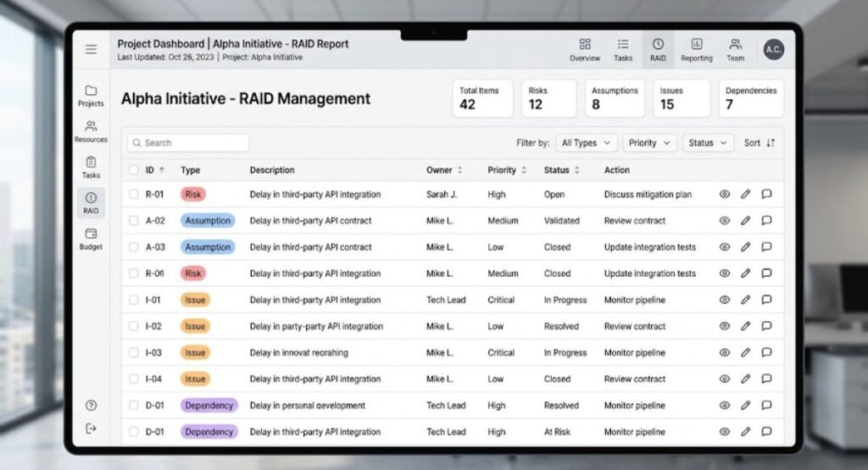
Task: Open Resources in the sidebar
Action: coord(91,131)
